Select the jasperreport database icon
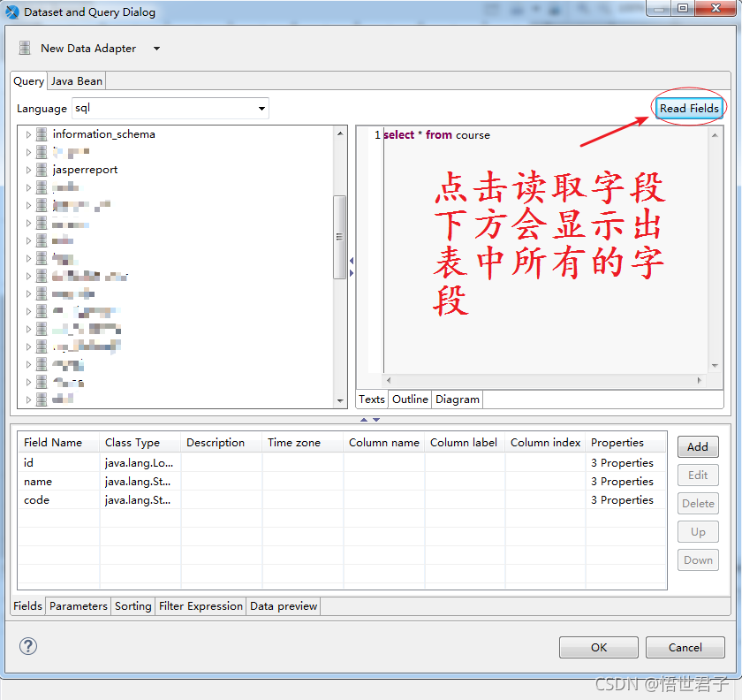 (42, 170)
